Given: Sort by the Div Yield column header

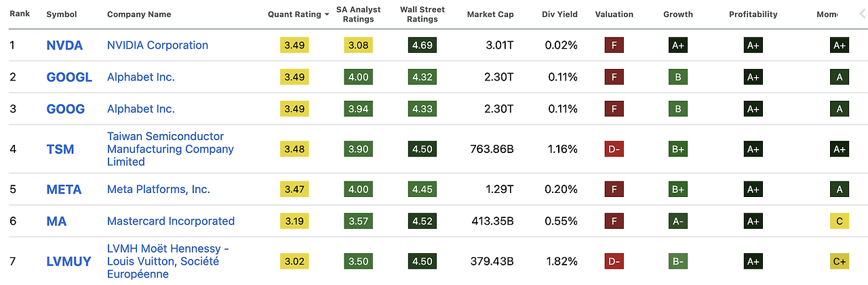Looking at the screenshot, I should 559,14.
